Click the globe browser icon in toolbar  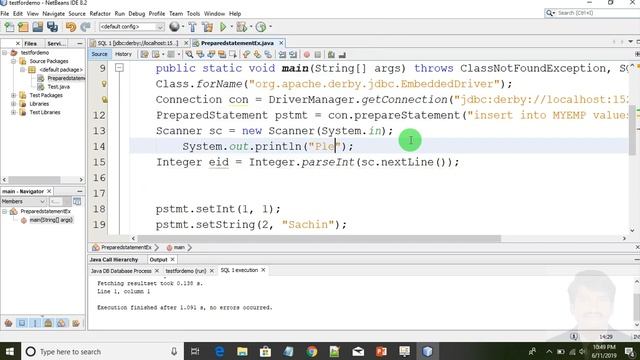(174, 27)
